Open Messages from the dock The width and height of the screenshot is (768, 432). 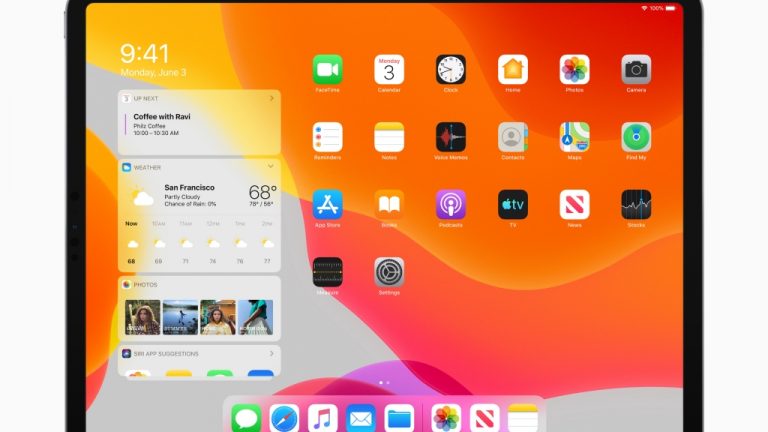tap(246, 418)
